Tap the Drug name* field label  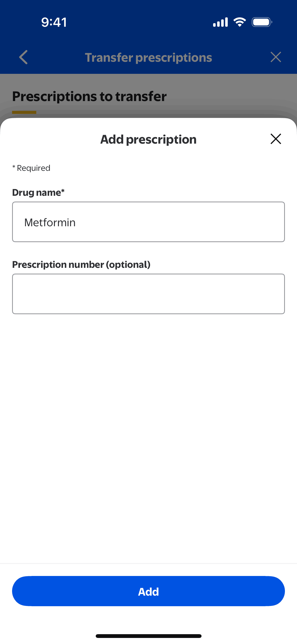pyautogui.click(x=38, y=192)
